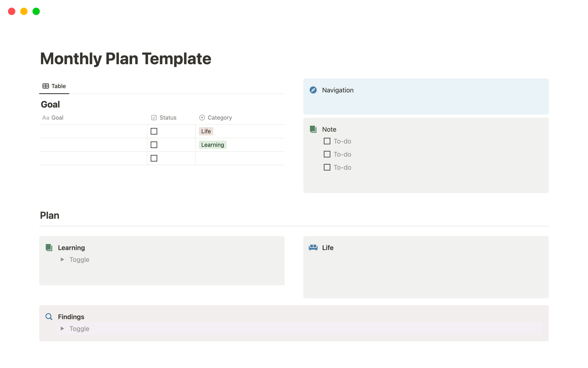Click the magnifying glass icon next to Findings
This screenshot has height=368, width=588.
[49, 316]
